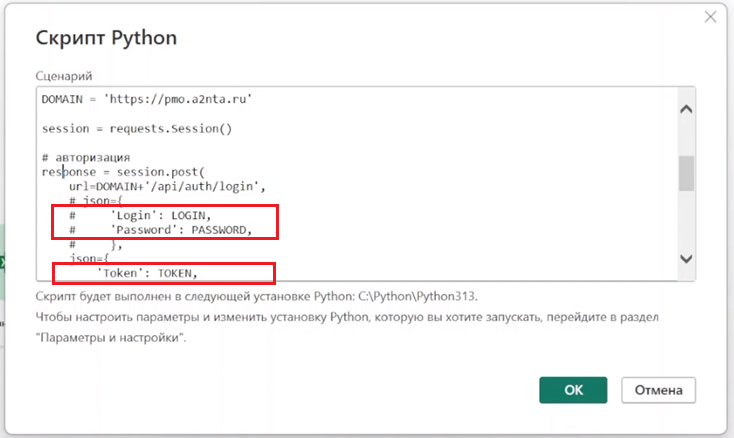The width and height of the screenshot is (734, 438).
Task: Place cursor on session.post( line
Action: [x=123, y=172]
